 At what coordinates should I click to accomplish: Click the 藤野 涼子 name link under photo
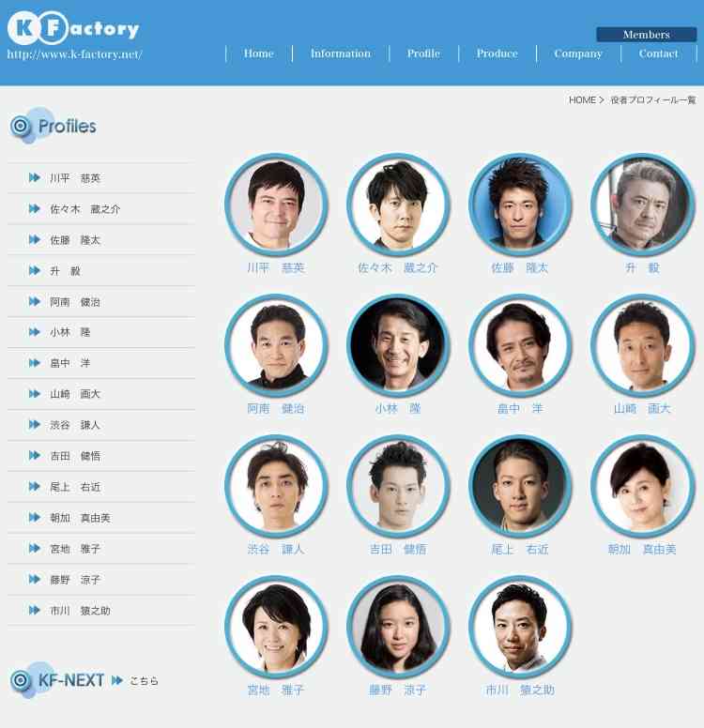(397, 690)
